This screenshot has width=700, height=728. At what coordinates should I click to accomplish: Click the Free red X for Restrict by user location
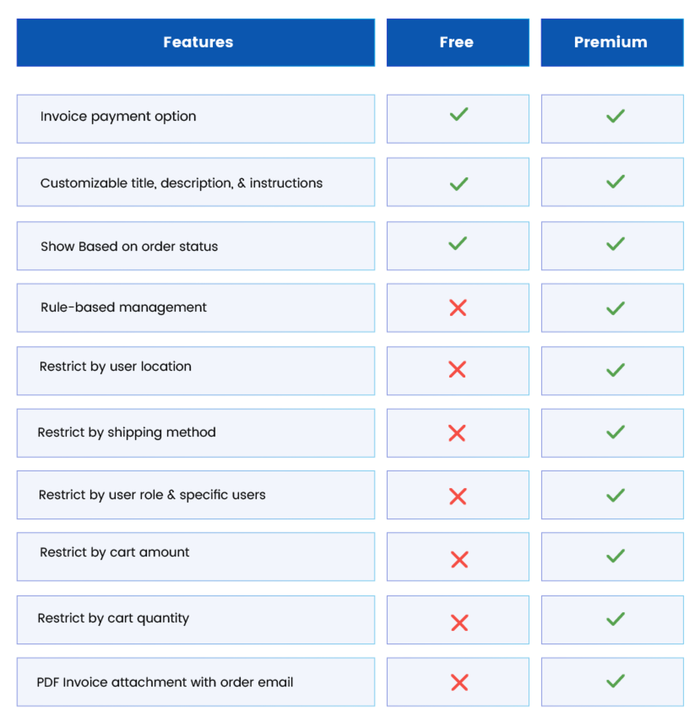457,369
